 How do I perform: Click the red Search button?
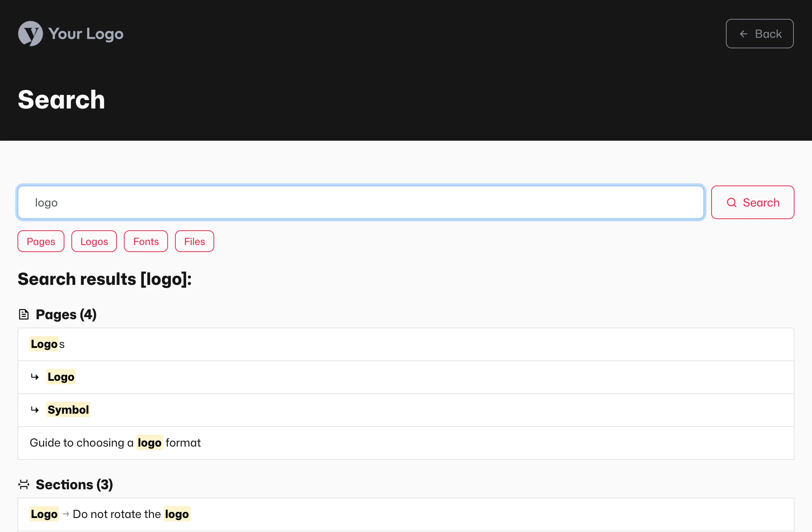click(752, 202)
